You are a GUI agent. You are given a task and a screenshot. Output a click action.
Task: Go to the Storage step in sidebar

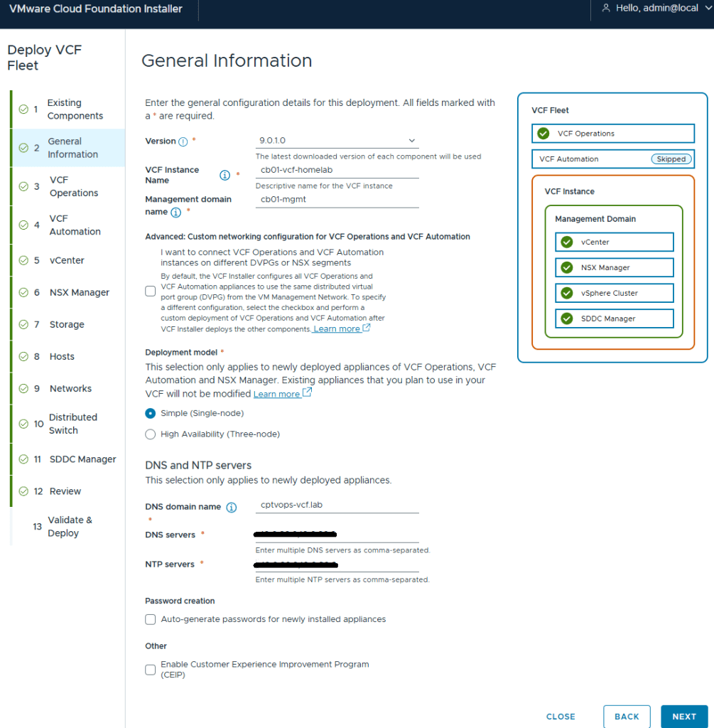coord(67,324)
